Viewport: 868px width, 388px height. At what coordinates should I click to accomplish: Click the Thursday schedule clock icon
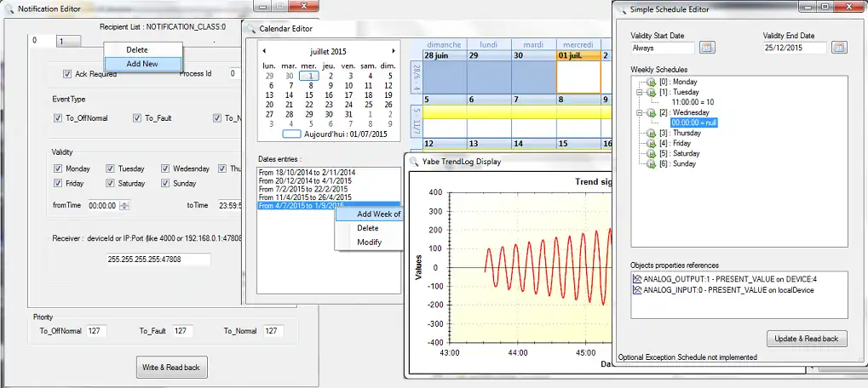point(650,133)
